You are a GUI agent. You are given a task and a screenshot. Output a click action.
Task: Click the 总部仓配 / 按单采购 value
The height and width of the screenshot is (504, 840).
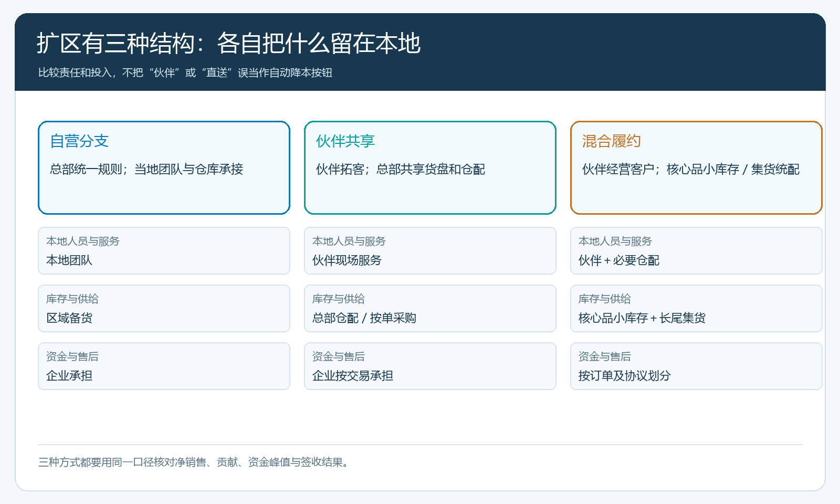(x=364, y=318)
